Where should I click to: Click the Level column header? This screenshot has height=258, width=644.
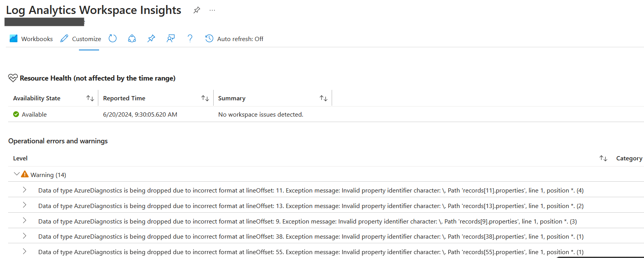pyautogui.click(x=20, y=158)
